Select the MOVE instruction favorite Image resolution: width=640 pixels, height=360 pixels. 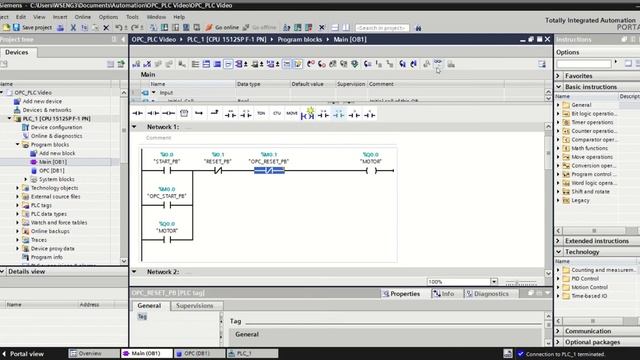[x=292, y=113]
